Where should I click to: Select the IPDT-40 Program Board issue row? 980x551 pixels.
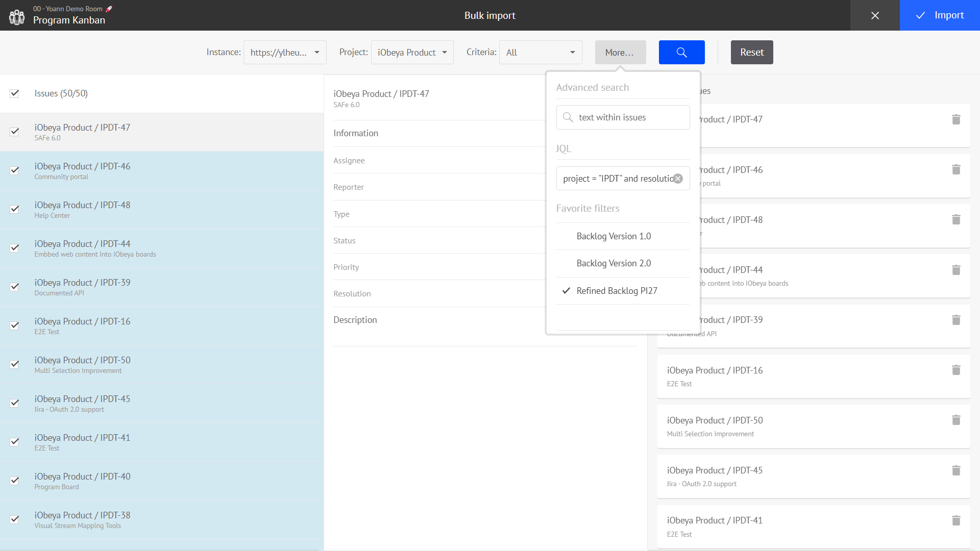tap(162, 481)
